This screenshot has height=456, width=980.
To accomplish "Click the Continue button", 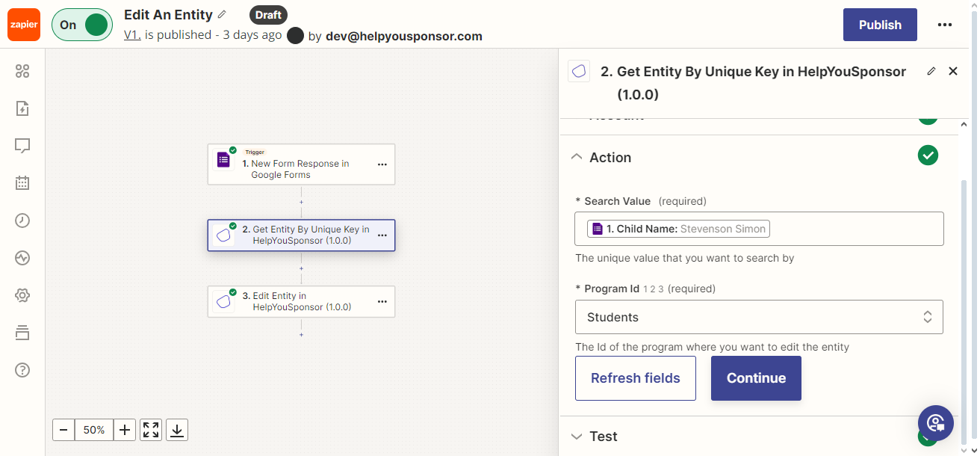I will 756,378.
